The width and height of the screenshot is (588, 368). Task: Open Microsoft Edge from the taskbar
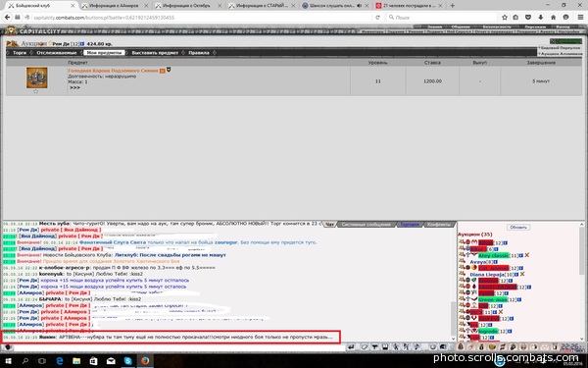pyautogui.click(x=59, y=361)
